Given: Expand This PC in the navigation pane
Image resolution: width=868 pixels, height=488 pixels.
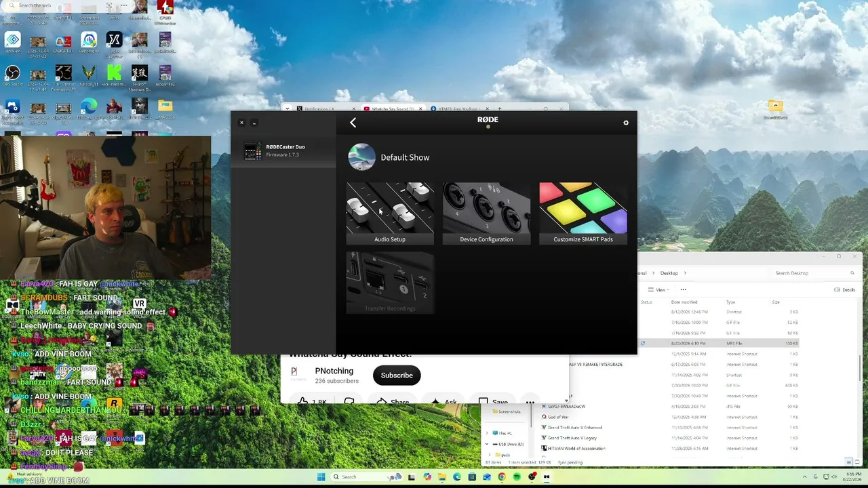Looking at the screenshot, I should [488, 432].
